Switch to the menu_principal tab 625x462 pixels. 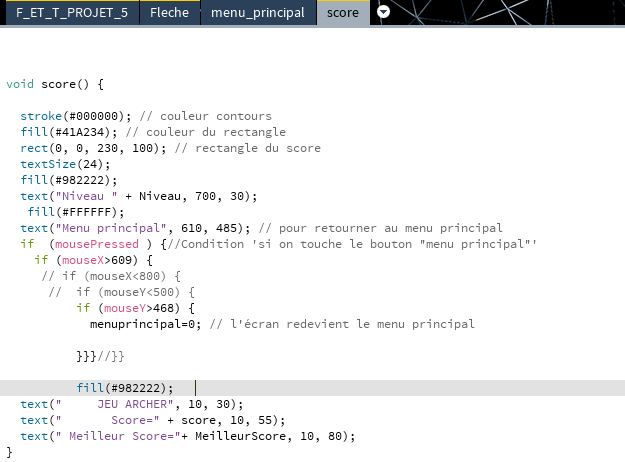258,13
